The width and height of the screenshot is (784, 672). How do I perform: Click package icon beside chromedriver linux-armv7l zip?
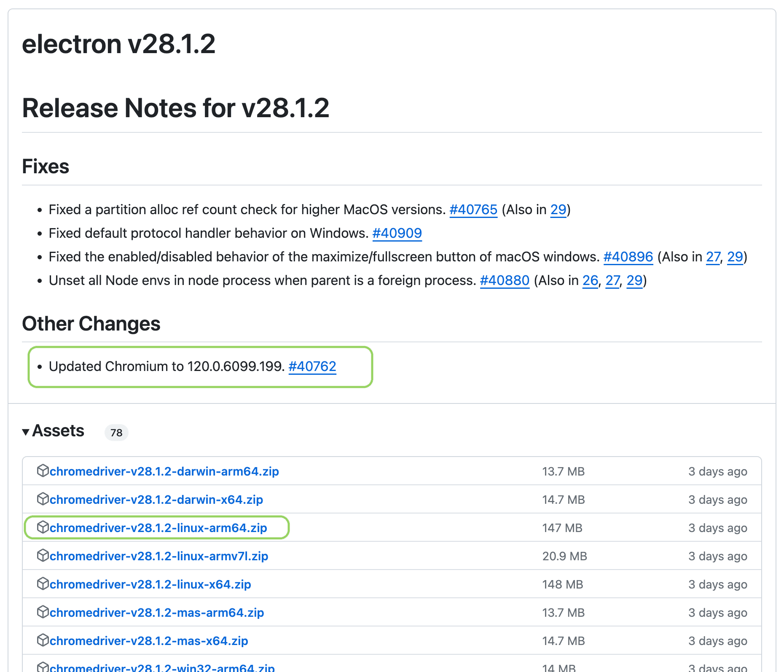pos(43,555)
